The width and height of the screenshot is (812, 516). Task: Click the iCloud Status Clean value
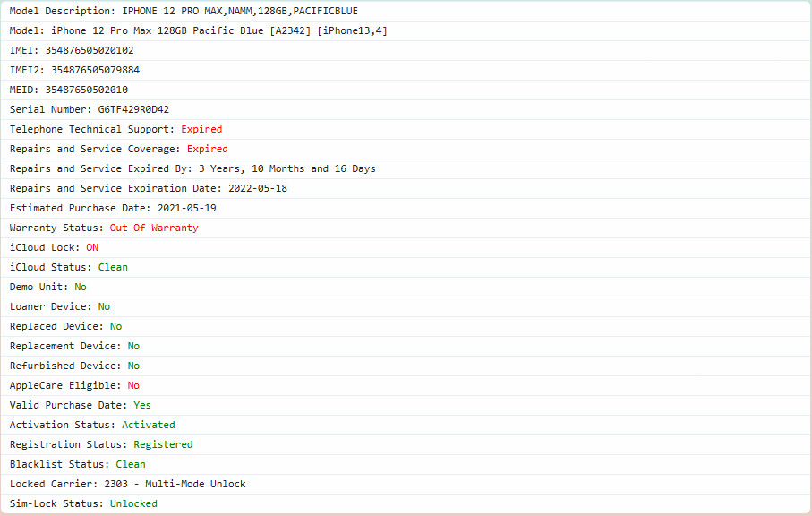point(113,267)
